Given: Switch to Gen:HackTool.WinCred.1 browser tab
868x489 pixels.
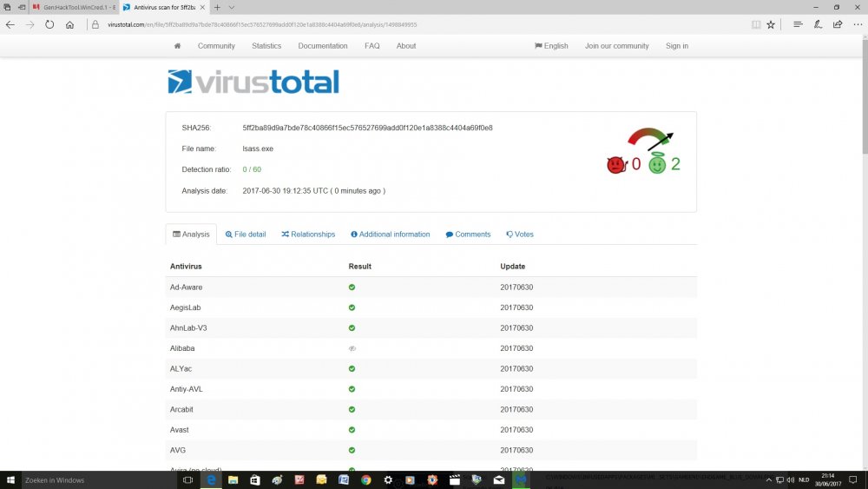Looking at the screenshot, I should pyautogui.click(x=74, y=7).
